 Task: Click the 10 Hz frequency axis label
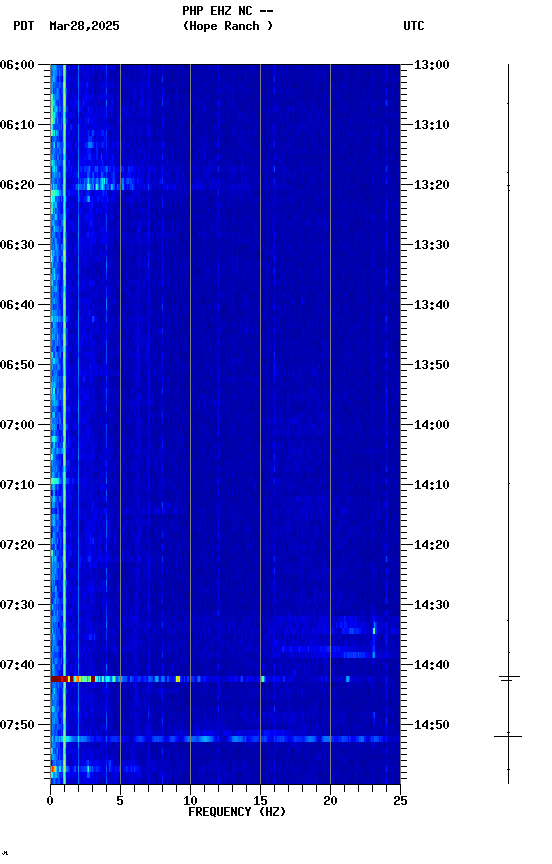pyautogui.click(x=190, y=801)
